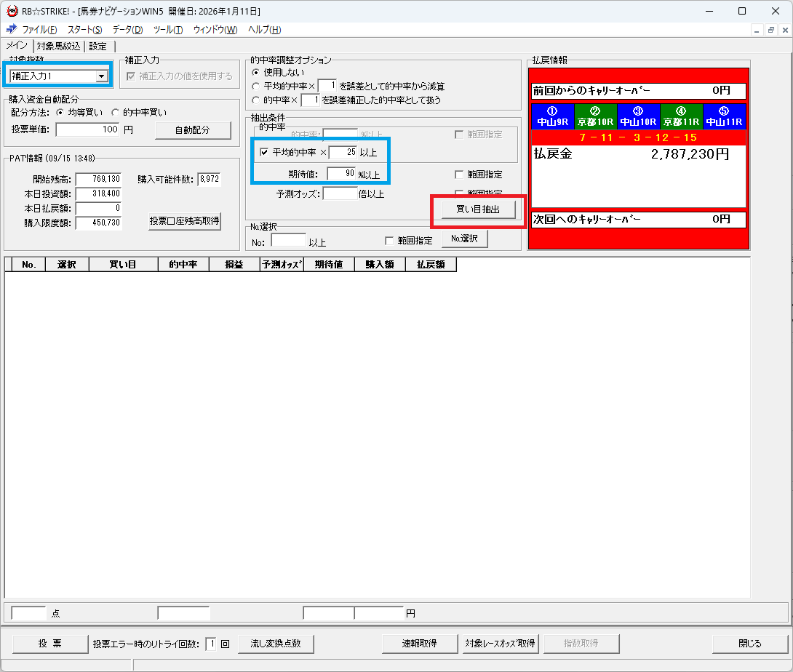Select the 均等買い radio button
Screen dimensions: 793x672
tap(60, 112)
